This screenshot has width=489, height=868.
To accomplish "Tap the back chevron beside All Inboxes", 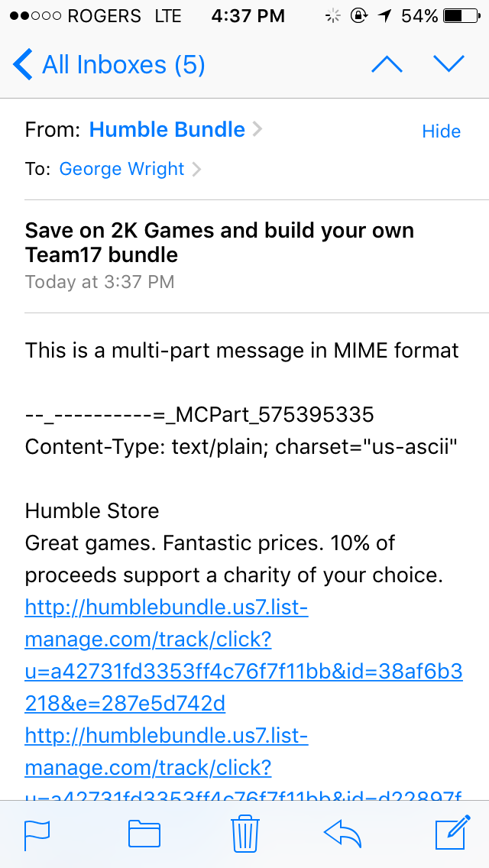I will coord(23,64).
